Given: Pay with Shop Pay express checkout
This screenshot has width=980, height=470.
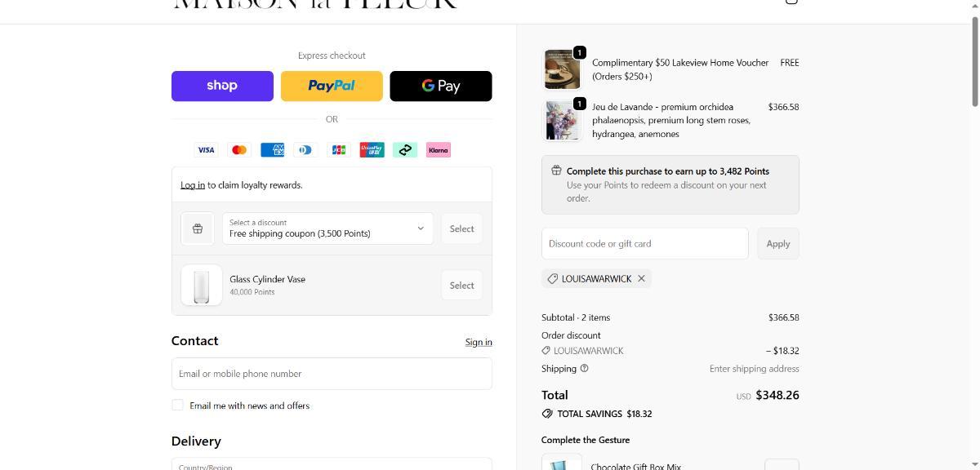Looking at the screenshot, I should coord(222,86).
